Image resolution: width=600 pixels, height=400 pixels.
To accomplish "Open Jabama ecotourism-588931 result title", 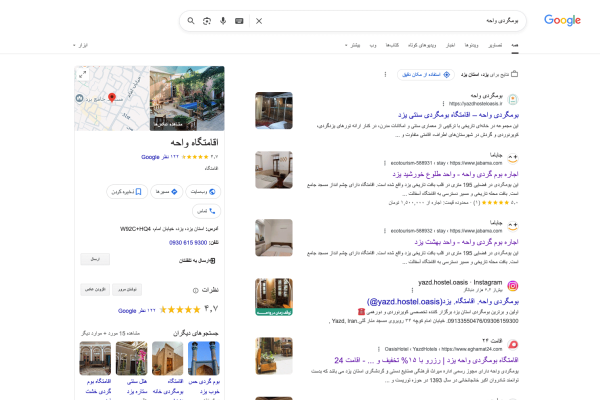I will click(455, 174).
